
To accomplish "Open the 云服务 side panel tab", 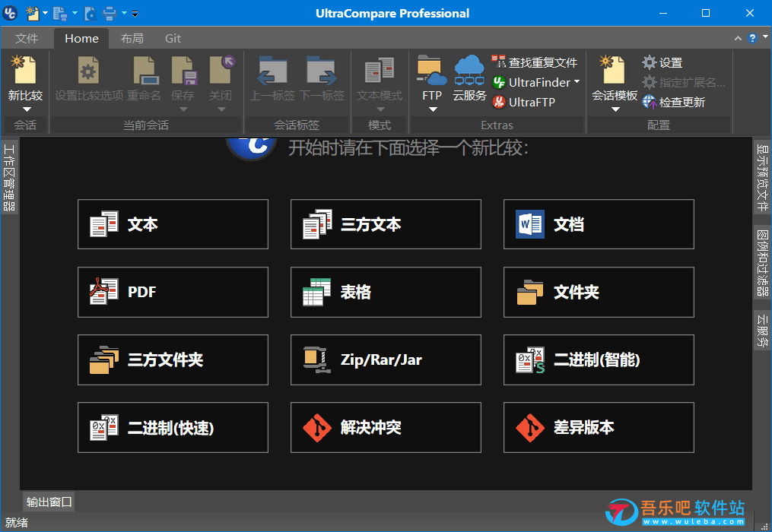I will pyautogui.click(x=762, y=331).
